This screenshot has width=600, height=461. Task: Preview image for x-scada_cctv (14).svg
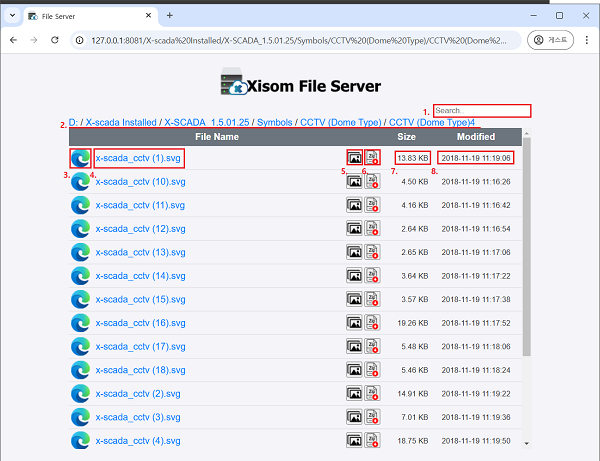[x=354, y=276]
